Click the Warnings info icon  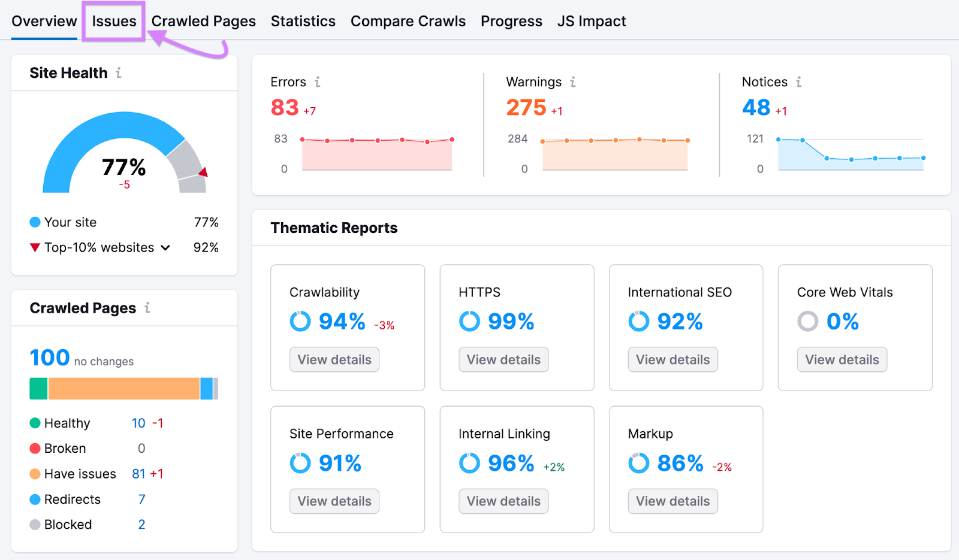pyautogui.click(x=573, y=82)
